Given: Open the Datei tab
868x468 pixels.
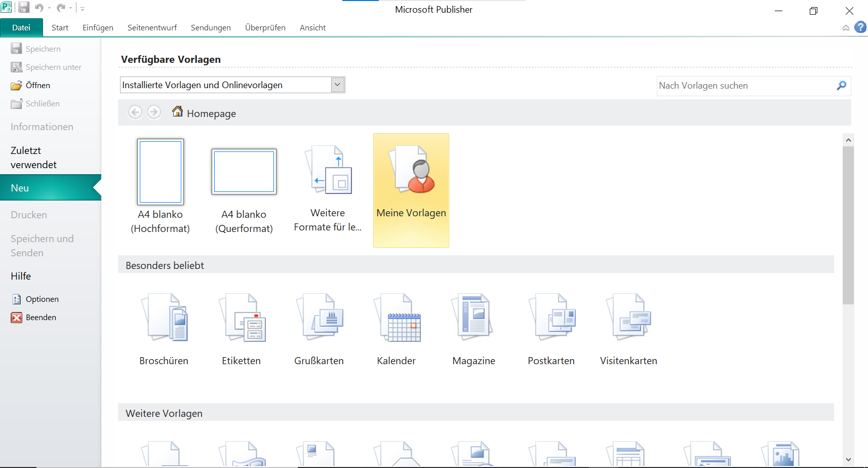Looking at the screenshot, I should point(21,27).
